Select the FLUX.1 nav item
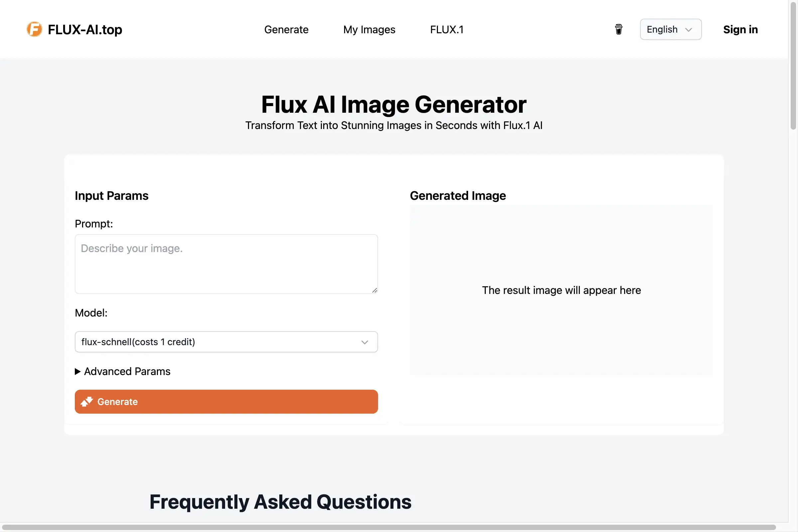The width and height of the screenshot is (798, 532). pyautogui.click(x=447, y=30)
